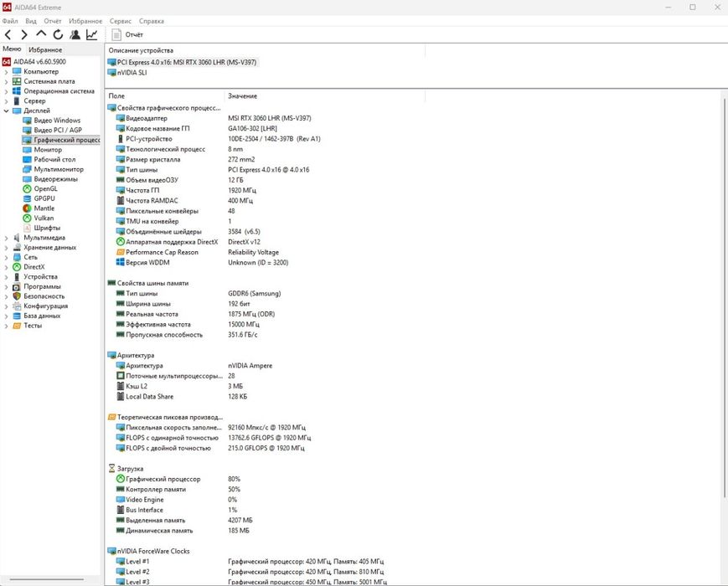Expand the Сервер tree node
728x586 pixels.
tap(6, 101)
